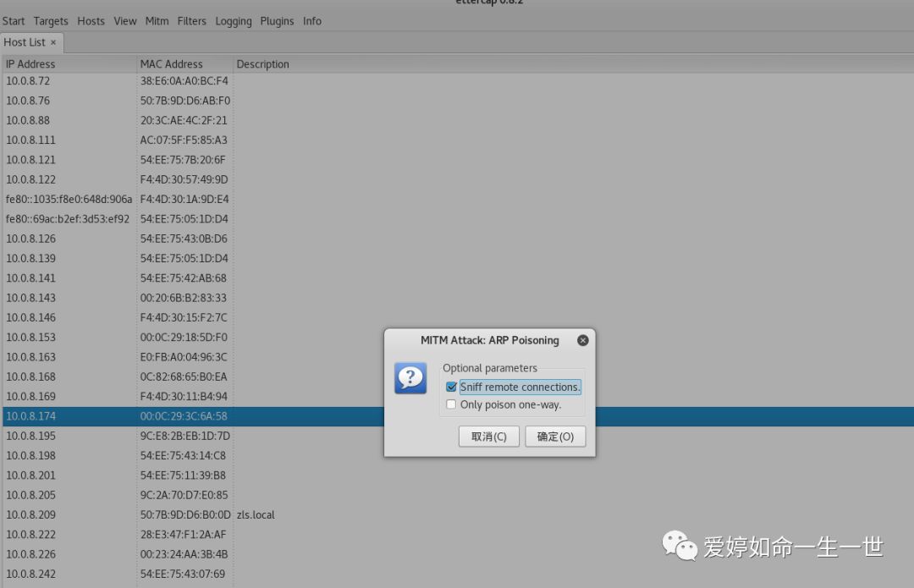Open the Logging menu

click(234, 21)
